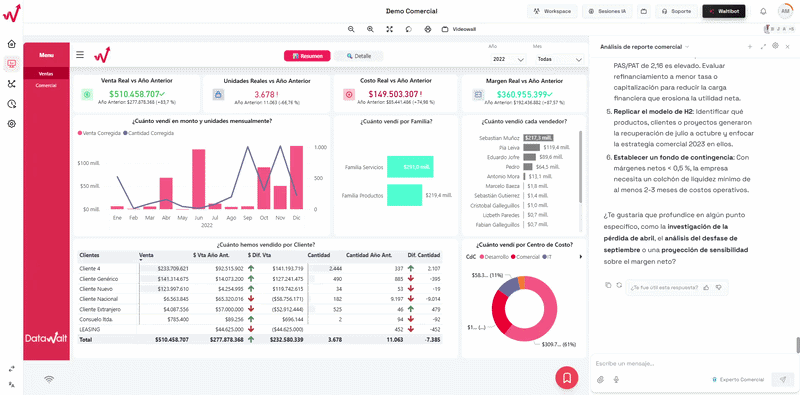The width and height of the screenshot is (800, 395).
Task: Sort the table by the Venta column
Action: coord(146,255)
